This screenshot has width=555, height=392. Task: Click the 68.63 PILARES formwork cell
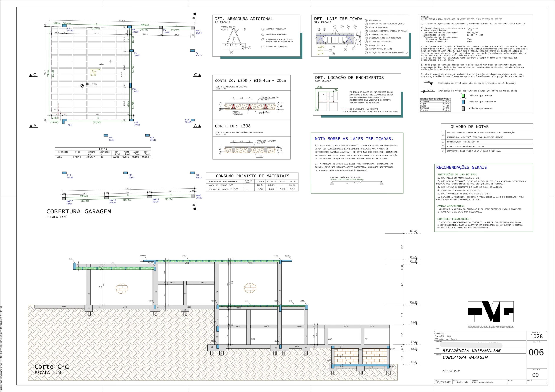coord(271,185)
